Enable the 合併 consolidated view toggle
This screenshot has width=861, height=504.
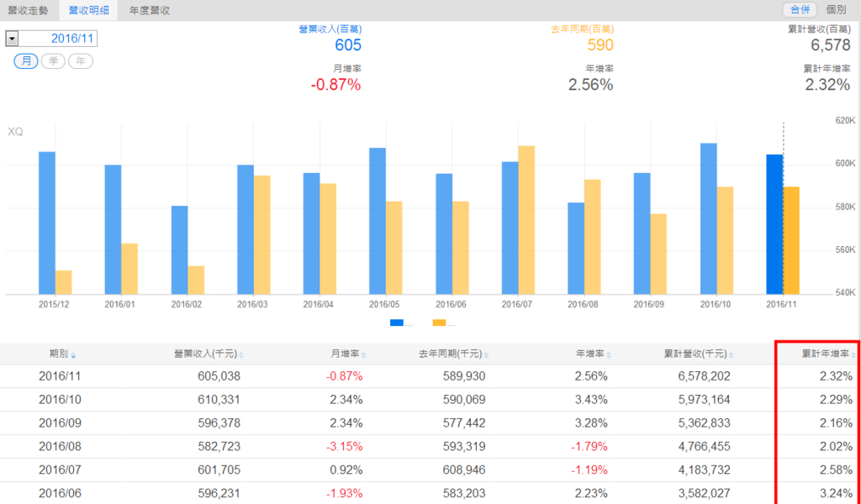pos(800,10)
